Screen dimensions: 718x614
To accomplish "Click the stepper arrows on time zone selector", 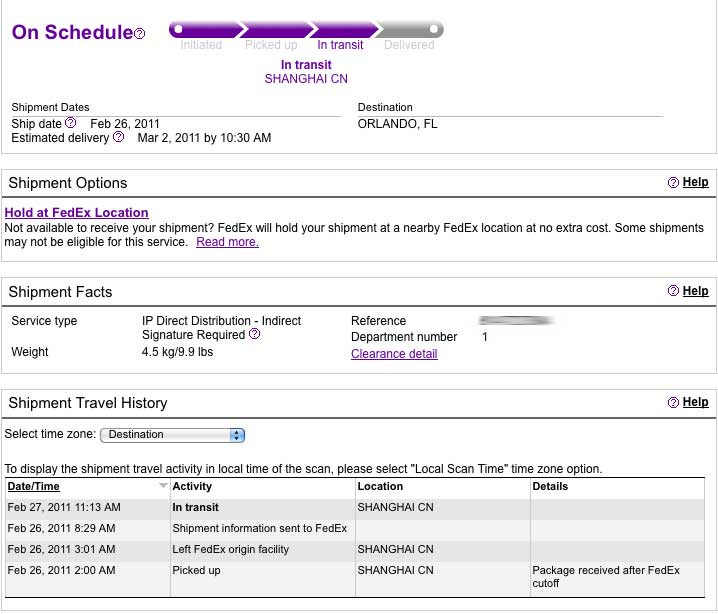I will [x=237, y=435].
